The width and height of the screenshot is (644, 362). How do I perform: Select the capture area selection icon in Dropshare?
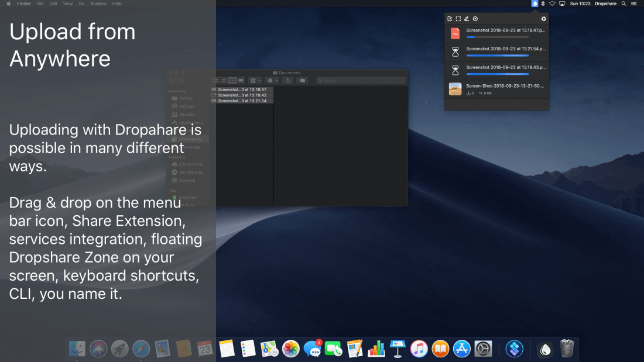458,19
